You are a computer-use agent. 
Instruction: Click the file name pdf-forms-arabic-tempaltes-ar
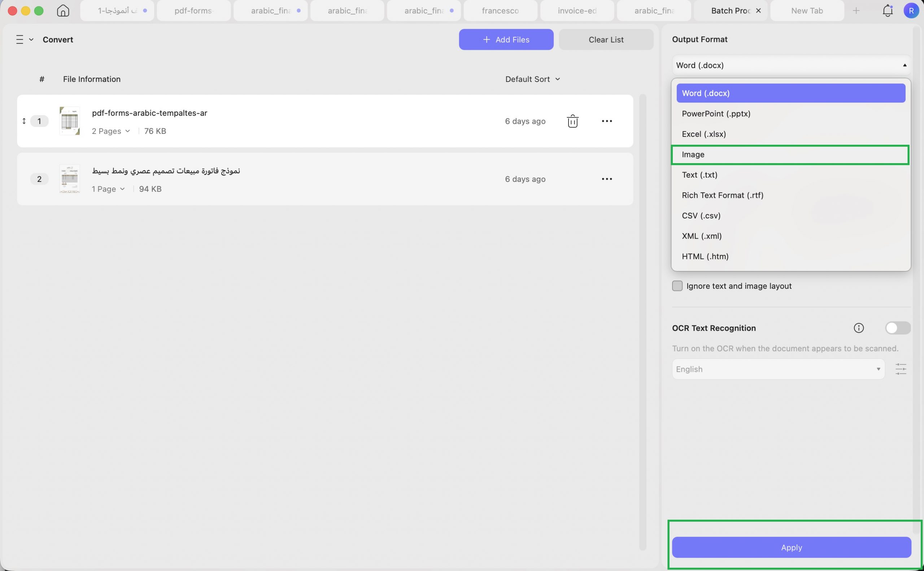click(149, 113)
